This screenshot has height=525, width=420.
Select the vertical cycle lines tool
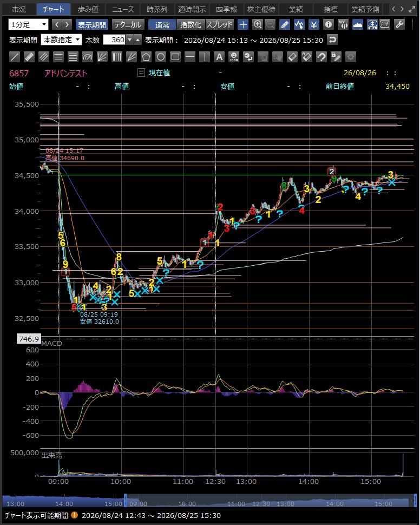(x=116, y=57)
